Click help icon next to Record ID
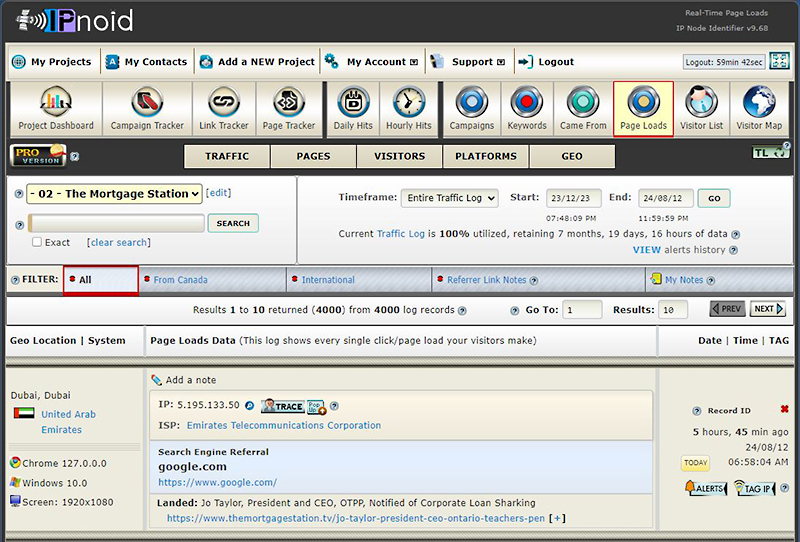The height and width of the screenshot is (542, 800). 696,411
